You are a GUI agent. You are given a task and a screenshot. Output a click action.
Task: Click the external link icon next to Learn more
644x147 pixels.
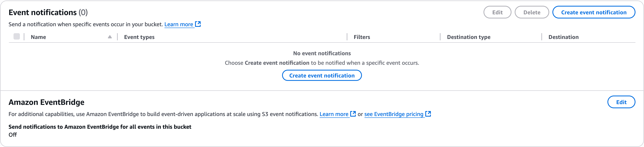click(198, 24)
